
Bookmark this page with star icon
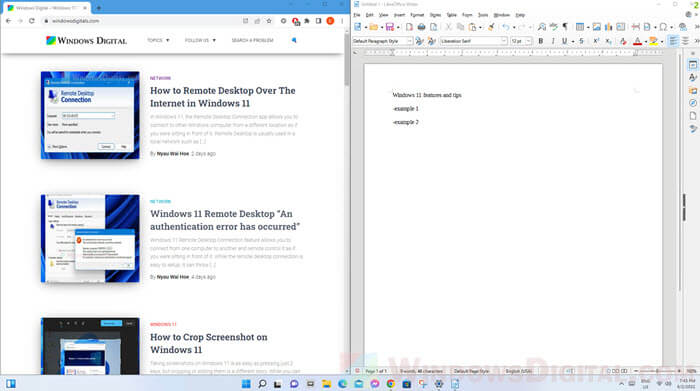point(269,21)
